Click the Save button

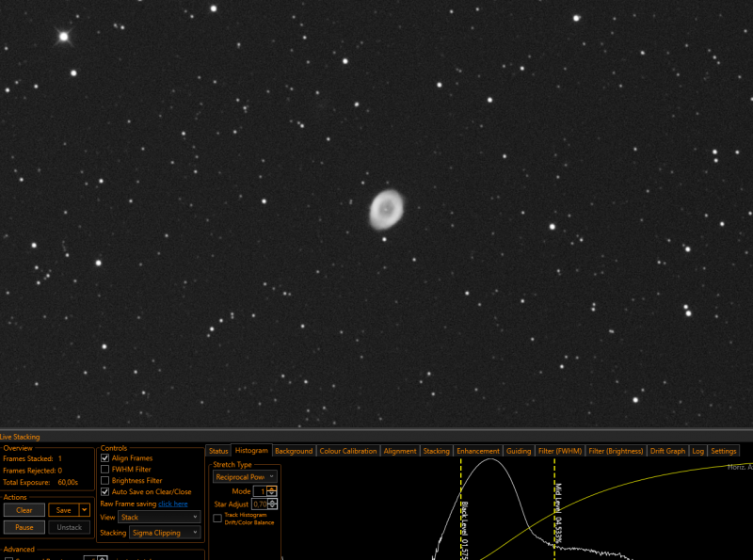click(x=63, y=510)
